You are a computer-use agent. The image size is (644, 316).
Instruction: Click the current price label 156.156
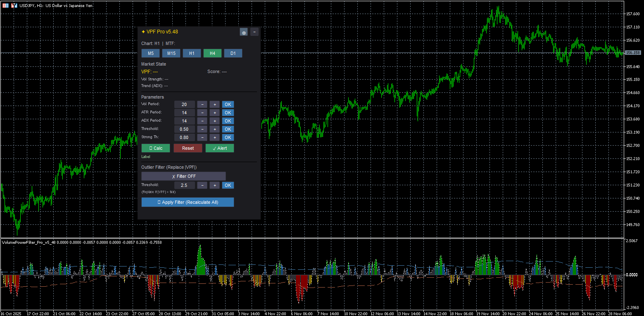click(633, 53)
